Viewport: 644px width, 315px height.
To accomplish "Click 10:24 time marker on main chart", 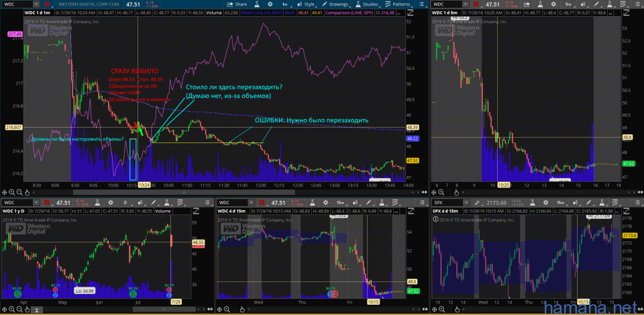I will click(x=144, y=185).
